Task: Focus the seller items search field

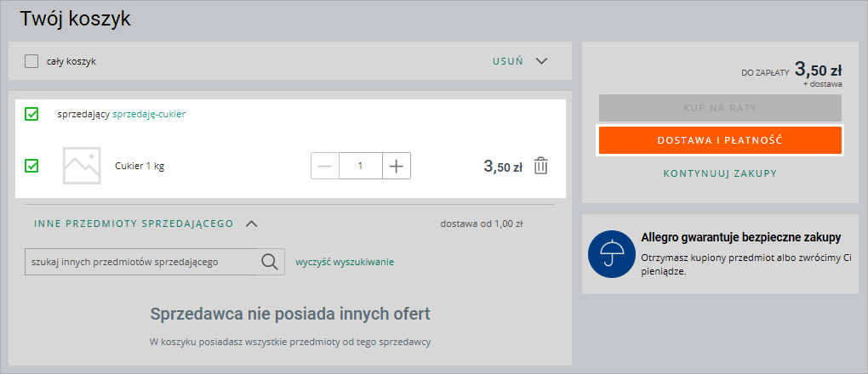Action: coord(140,262)
